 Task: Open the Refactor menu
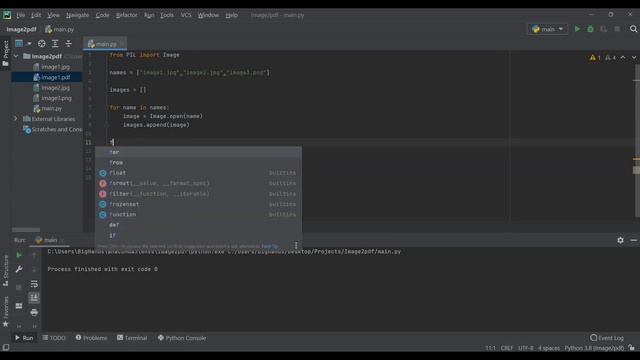pos(127,15)
